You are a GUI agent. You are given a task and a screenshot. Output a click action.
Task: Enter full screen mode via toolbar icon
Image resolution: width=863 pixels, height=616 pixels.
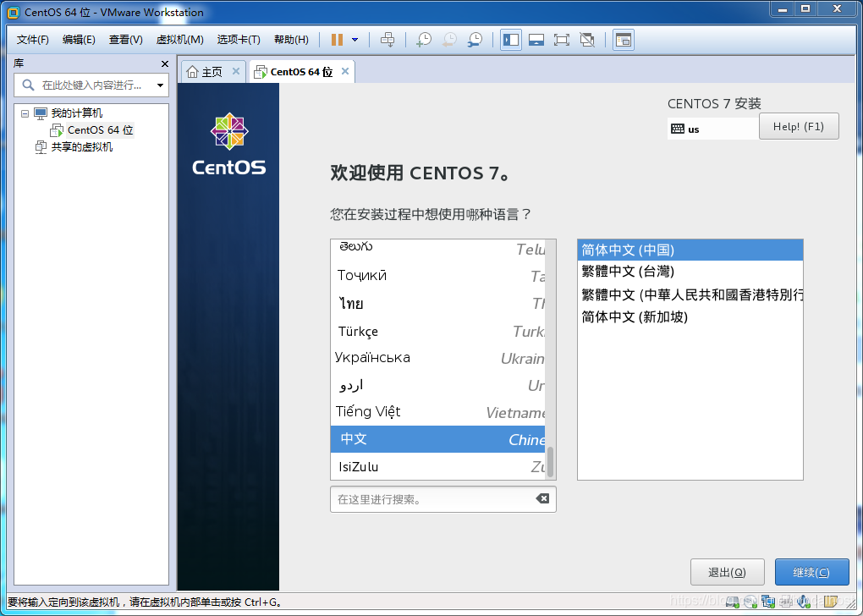point(562,40)
